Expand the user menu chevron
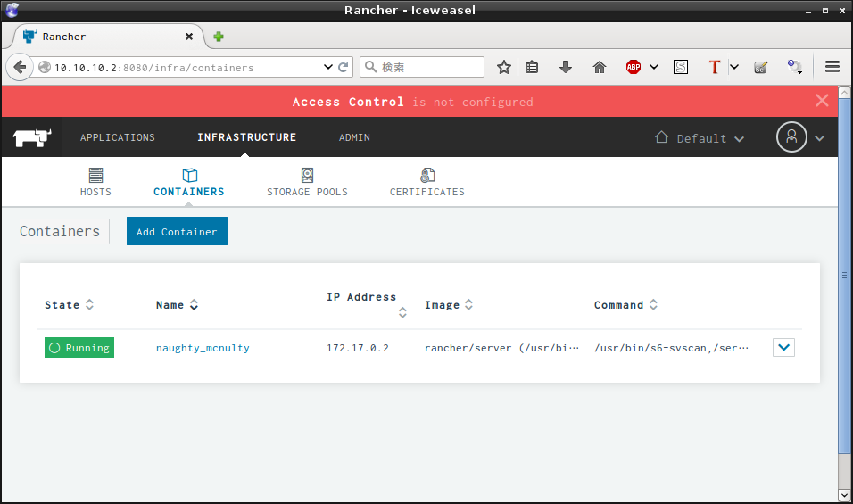The height and width of the screenshot is (504, 853). coord(819,138)
